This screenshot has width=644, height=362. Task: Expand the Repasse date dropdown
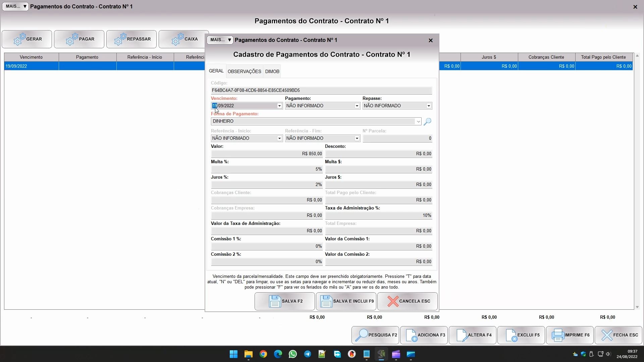click(x=429, y=106)
